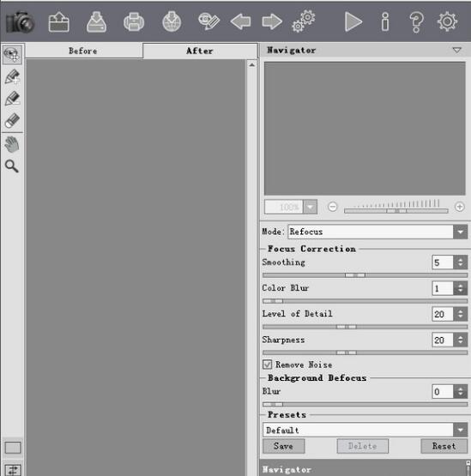The image size is (471, 476).
Task: Collapse the Navigator panel triangle
Action: pyautogui.click(x=456, y=50)
